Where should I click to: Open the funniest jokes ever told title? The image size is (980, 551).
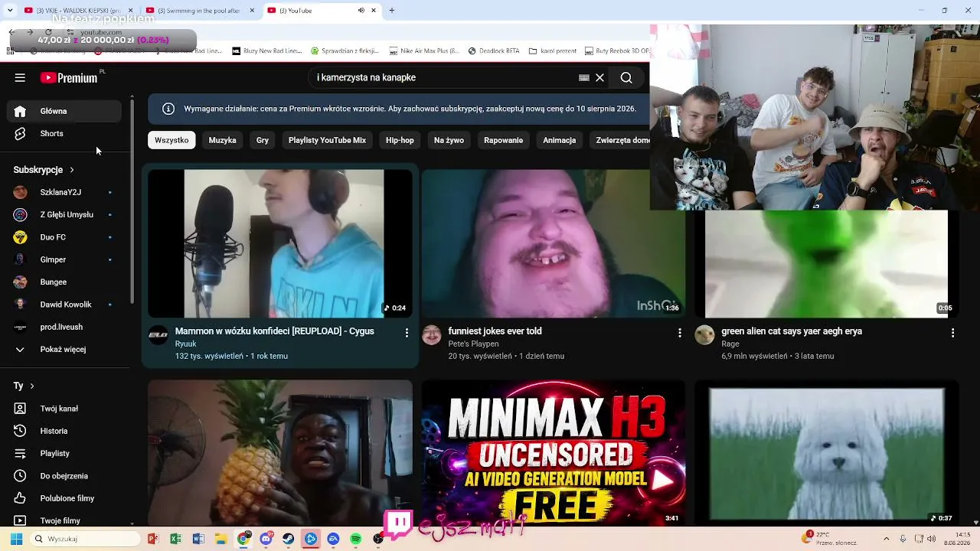pyautogui.click(x=495, y=331)
